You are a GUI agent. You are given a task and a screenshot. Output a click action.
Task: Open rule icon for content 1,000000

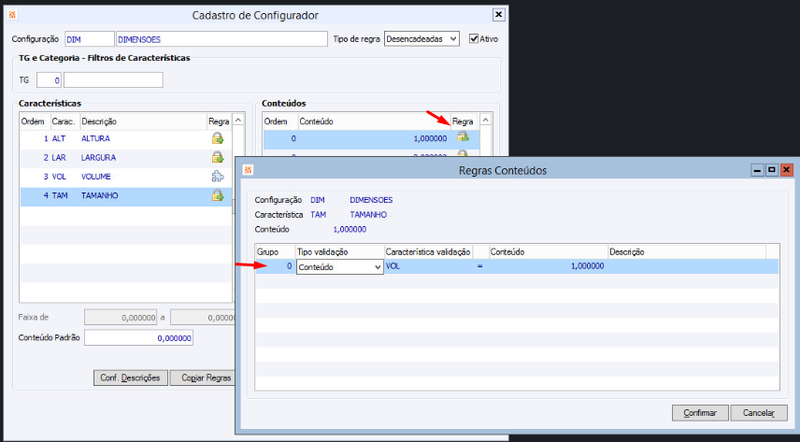pyautogui.click(x=463, y=137)
